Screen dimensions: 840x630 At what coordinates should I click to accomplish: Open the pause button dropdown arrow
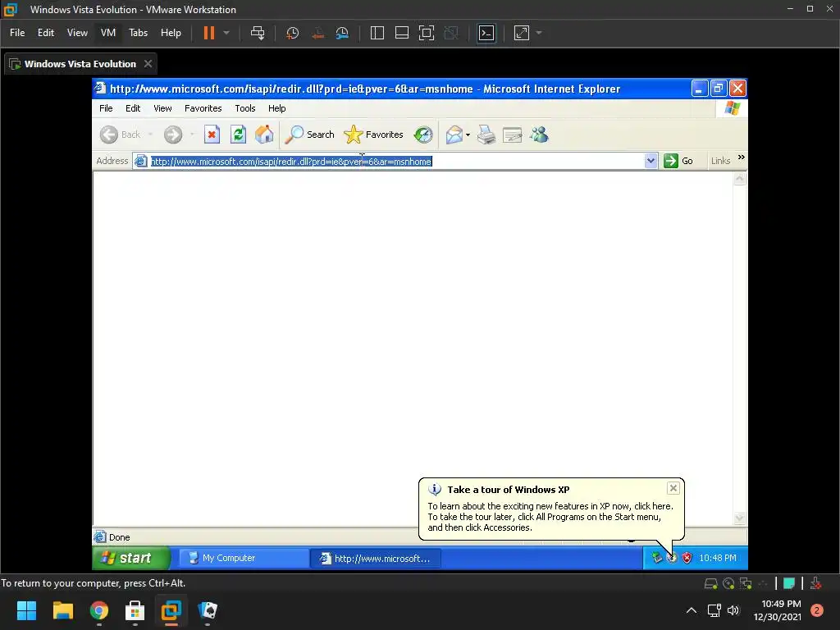point(226,33)
